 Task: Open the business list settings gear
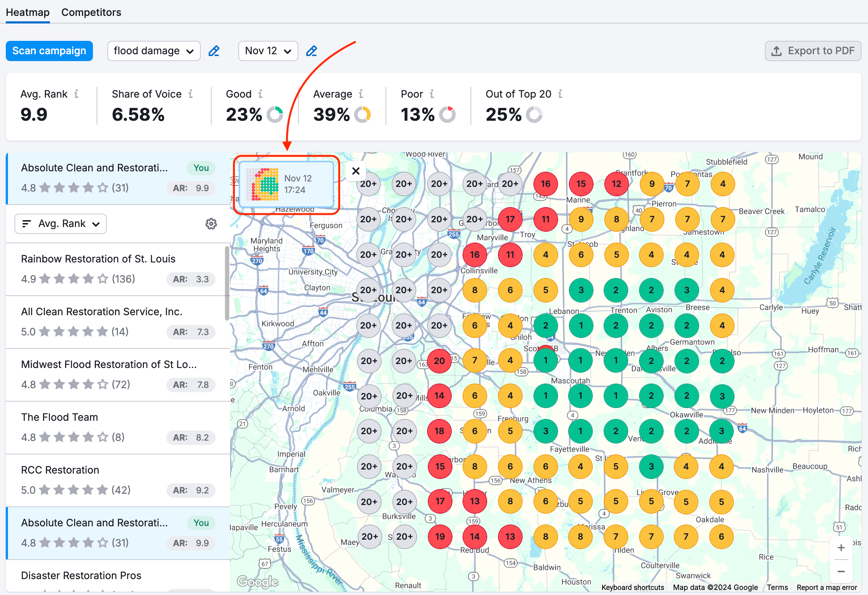coord(211,224)
